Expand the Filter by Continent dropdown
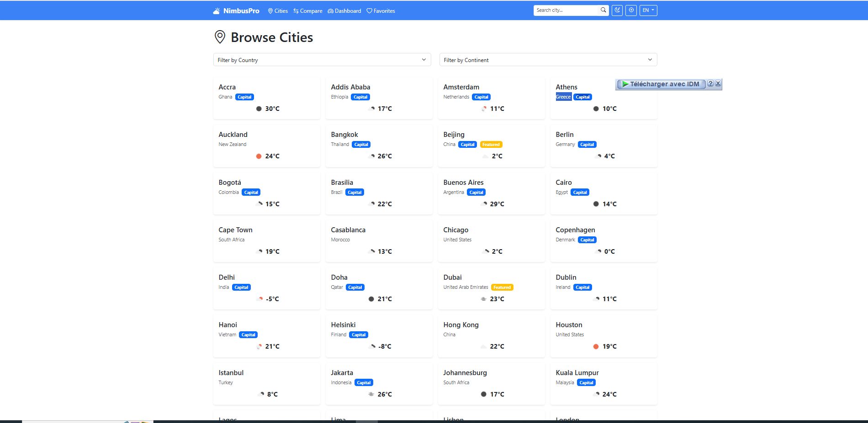Viewport: 868px width, 423px height. 548,60
